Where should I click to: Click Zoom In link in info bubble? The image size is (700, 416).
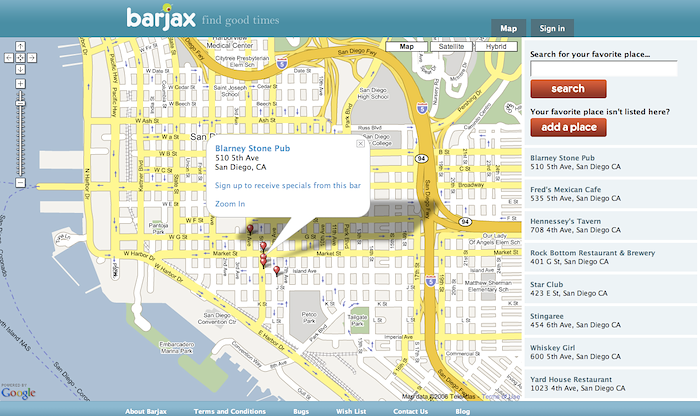coord(230,204)
